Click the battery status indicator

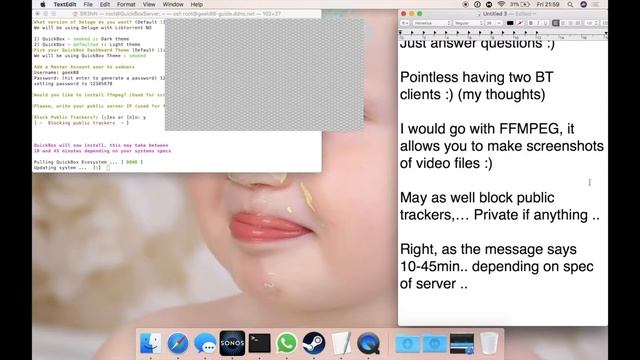click(x=520, y=4)
